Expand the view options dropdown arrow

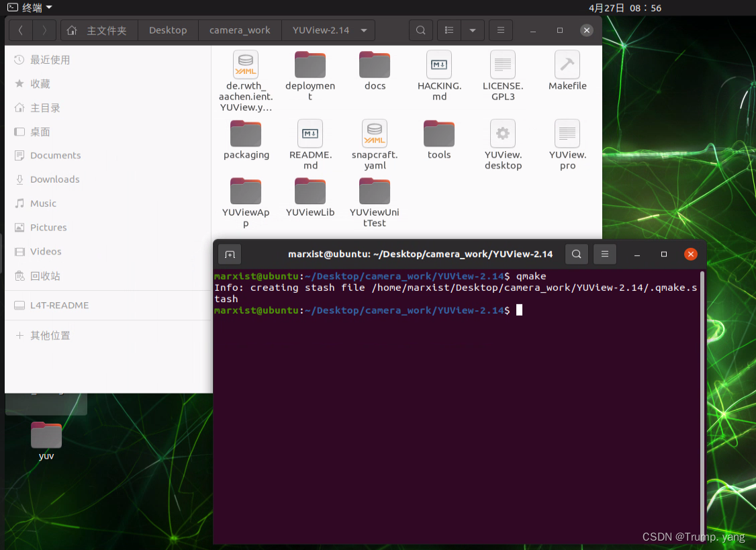click(473, 30)
